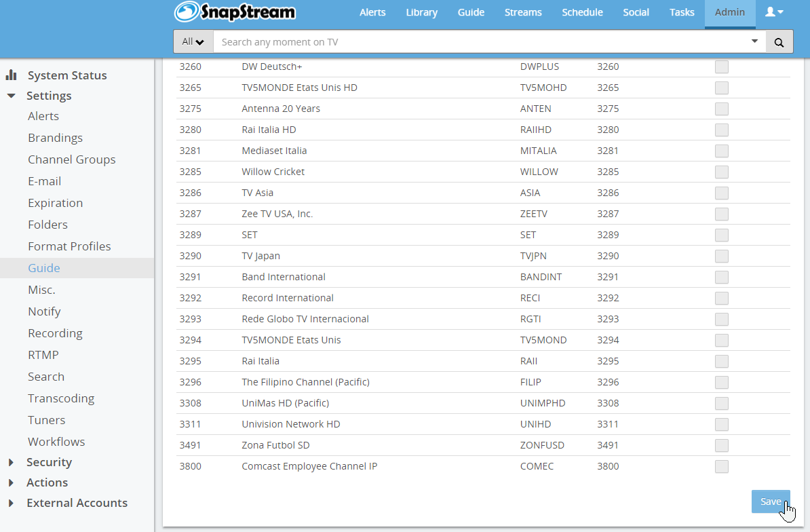Open Expiration settings
Screen dimensions: 810x532
[x=55, y=203]
